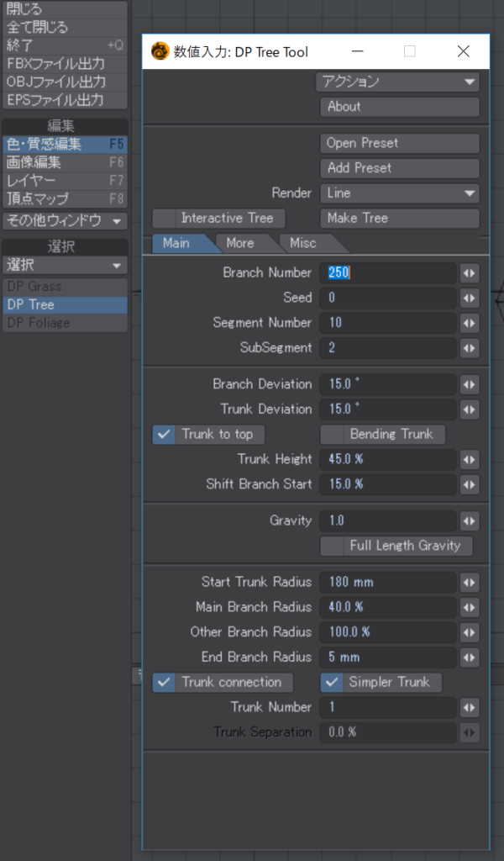Switch to the Misc tab

coord(302,243)
